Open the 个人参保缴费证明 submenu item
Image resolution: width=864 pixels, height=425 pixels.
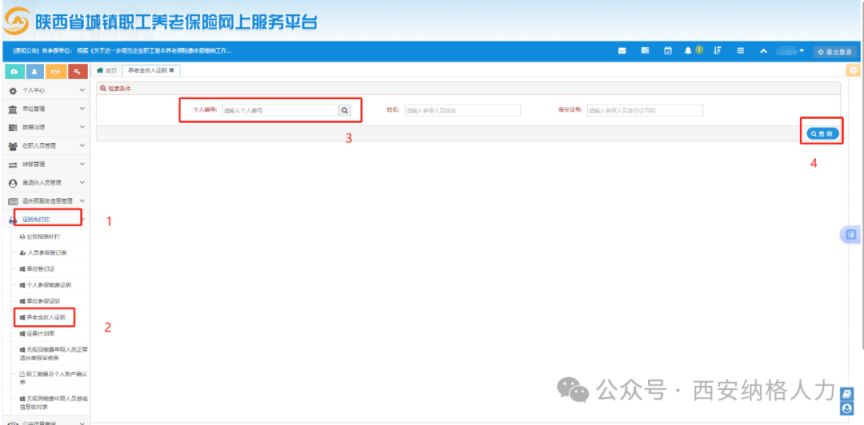coord(46,285)
